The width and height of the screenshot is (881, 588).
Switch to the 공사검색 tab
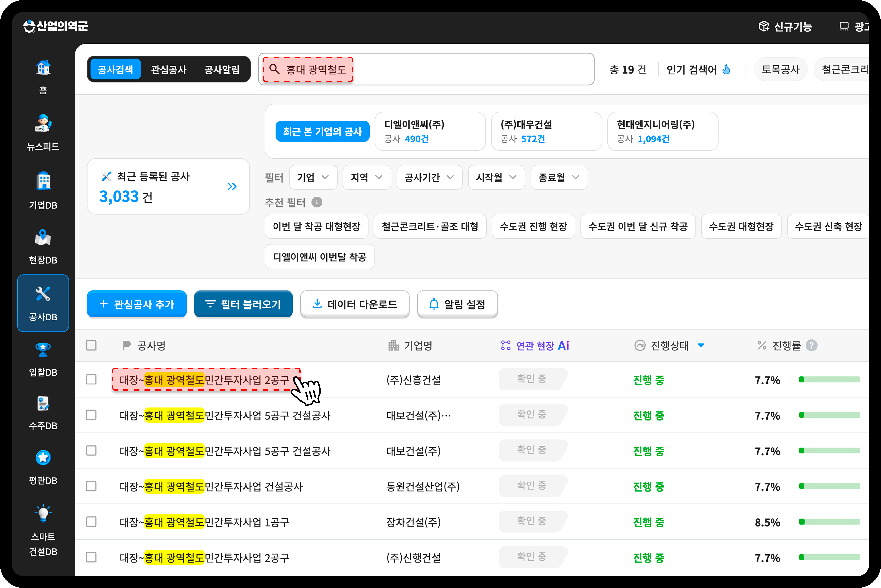pyautogui.click(x=116, y=69)
